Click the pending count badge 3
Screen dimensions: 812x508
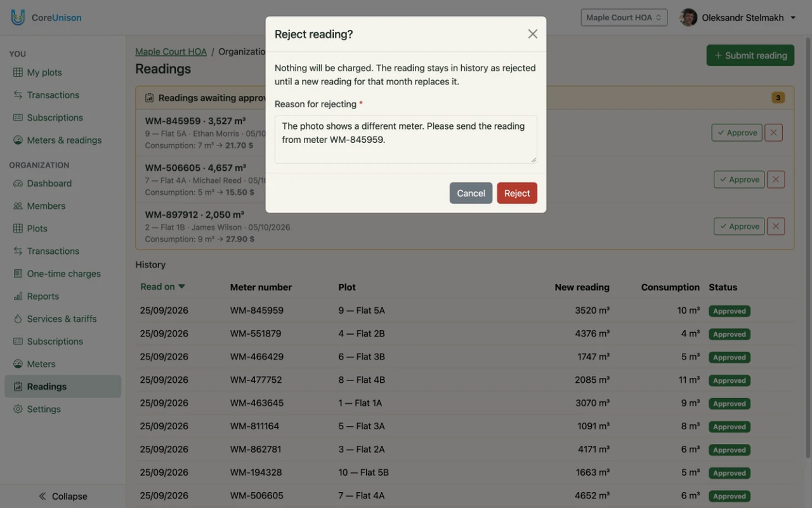click(778, 98)
